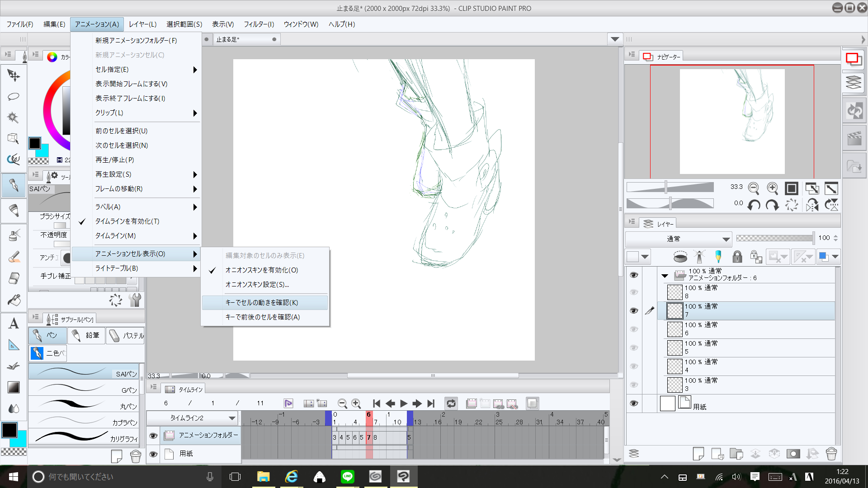Image resolution: width=868 pixels, height=488 pixels.
Task: Open the 通常 blend mode dropdown
Action: click(x=678, y=239)
